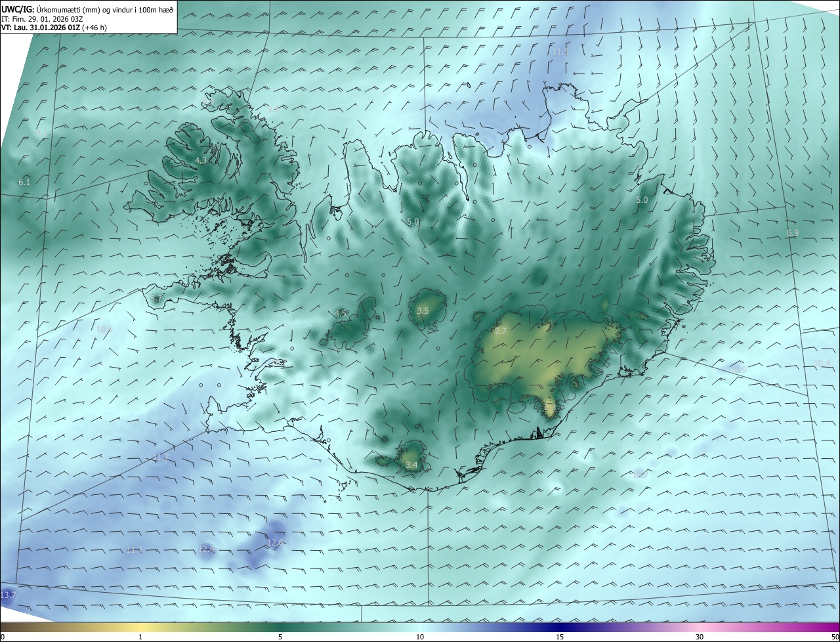Screen dimensions: 840x642
Task: Click the 12.6 value label
Action: [276, 543]
